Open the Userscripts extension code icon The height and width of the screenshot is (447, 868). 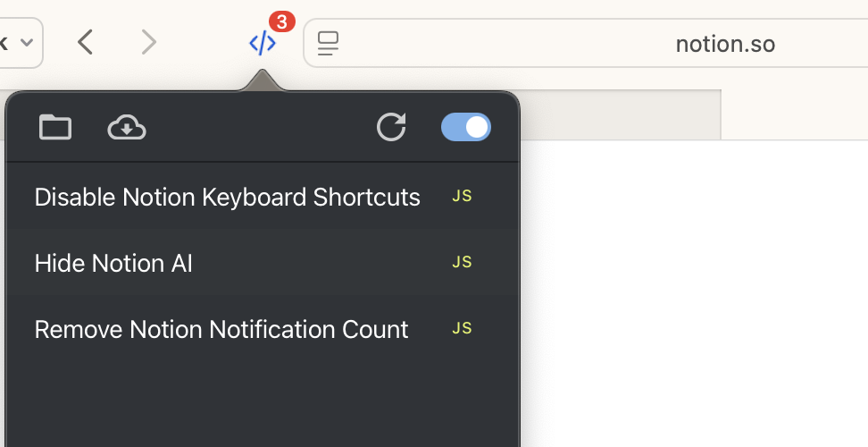[263, 43]
